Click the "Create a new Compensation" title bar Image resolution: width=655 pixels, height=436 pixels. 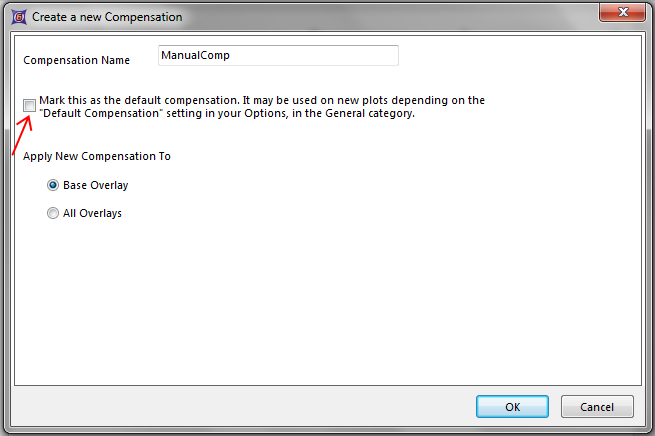[x=300, y=17]
